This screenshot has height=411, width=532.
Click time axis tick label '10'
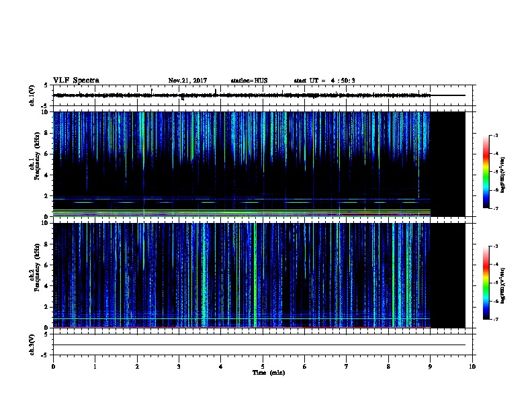tap(472, 367)
